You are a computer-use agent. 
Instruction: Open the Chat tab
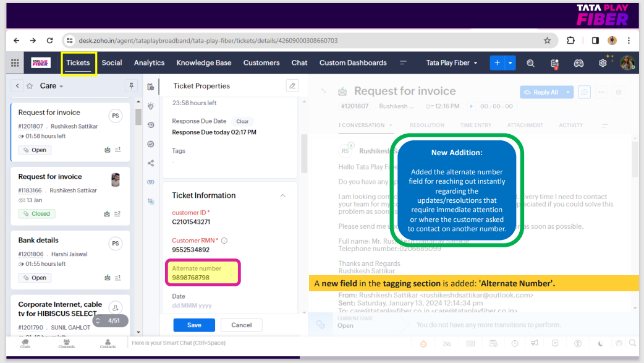coord(299,63)
